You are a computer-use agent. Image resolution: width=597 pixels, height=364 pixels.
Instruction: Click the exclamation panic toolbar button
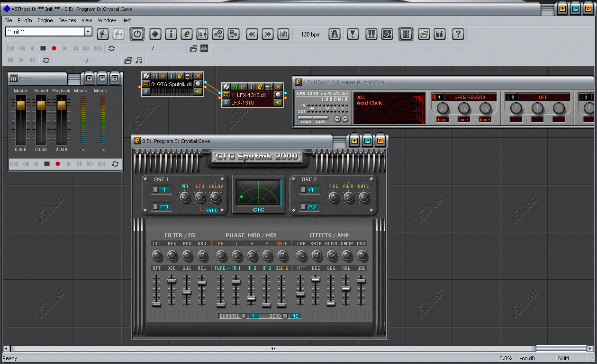pos(353,34)
